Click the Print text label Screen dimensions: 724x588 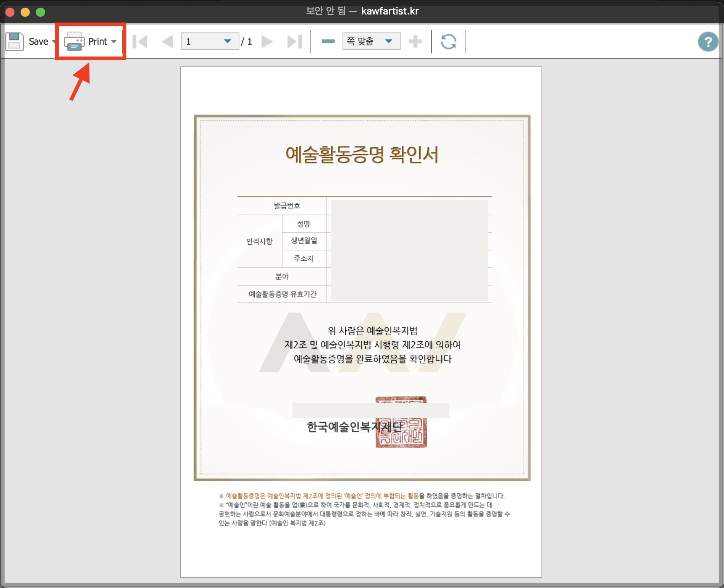tap(98, 41)
